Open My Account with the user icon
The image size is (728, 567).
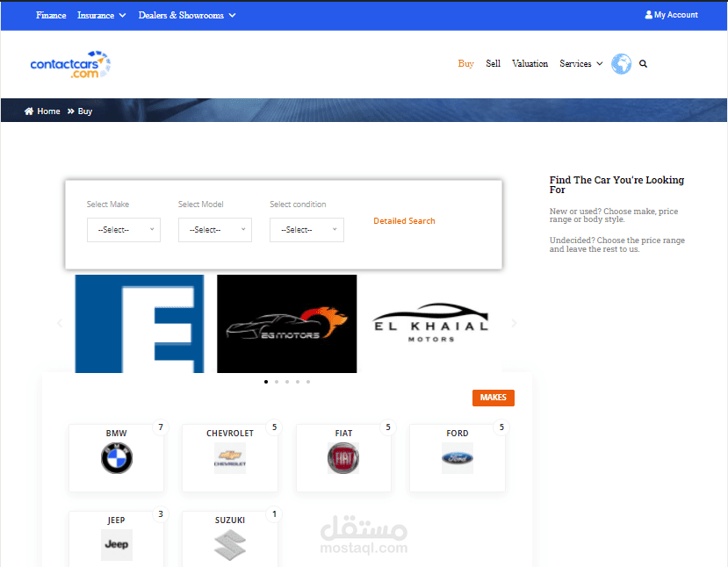pyautogui.click(x=647, y=14)
